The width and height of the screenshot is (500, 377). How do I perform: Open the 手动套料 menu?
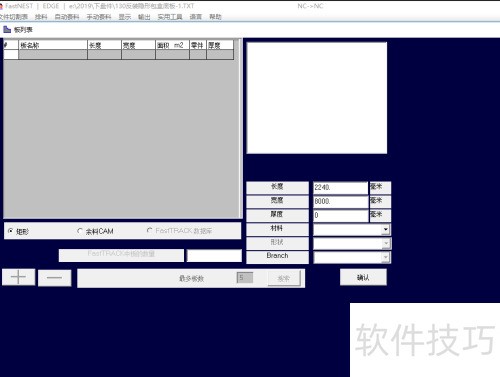click(x=99, y=17)
